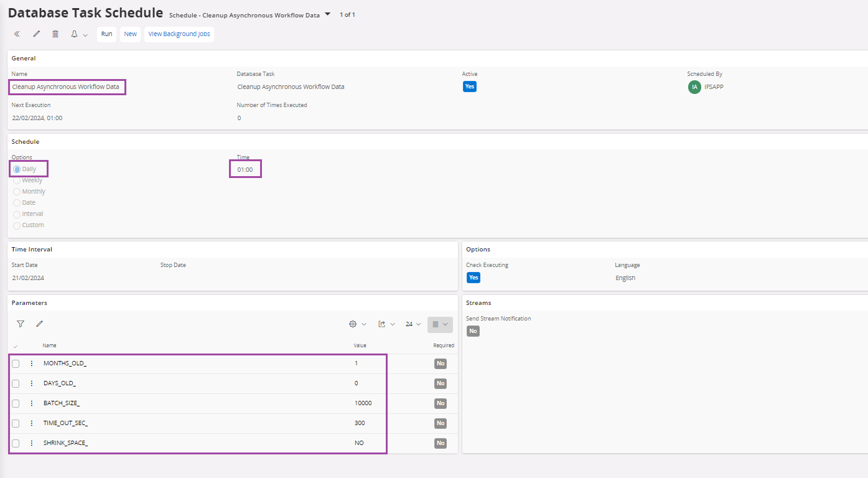The width and height of the screenshot is (868, 478).
Task: Open row menu for BATCH_SIZE_ parameter
Action: [x=32, y=403]
